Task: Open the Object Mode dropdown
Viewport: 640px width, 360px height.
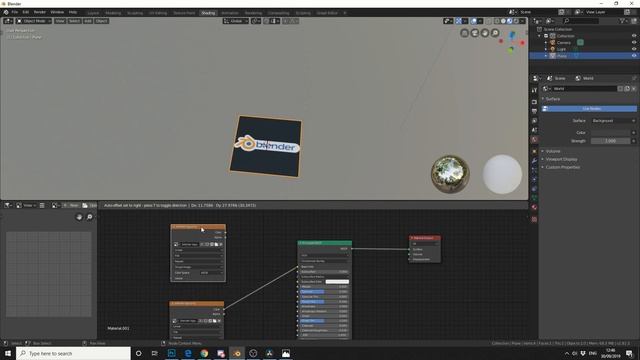Action: pyautogui.click(x=34, y=21)
